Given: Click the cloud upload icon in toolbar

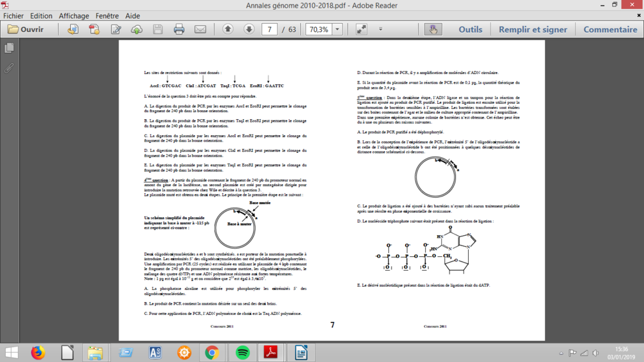Looking at the screenshot, I should tap(137, 30).
